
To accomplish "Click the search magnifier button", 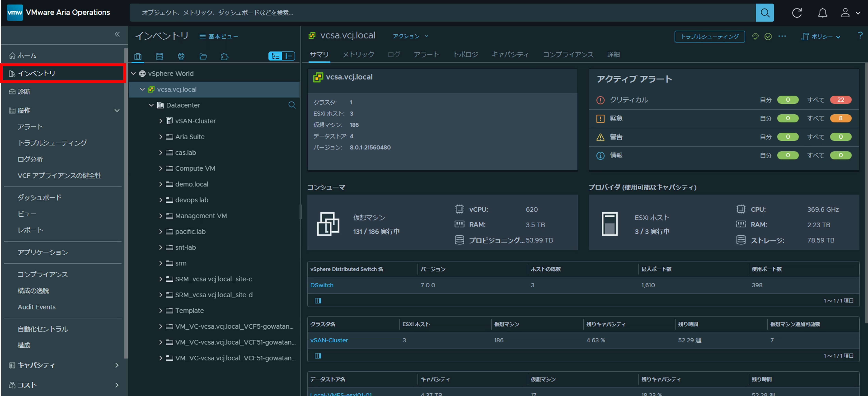I will click(x=765, y=13).
